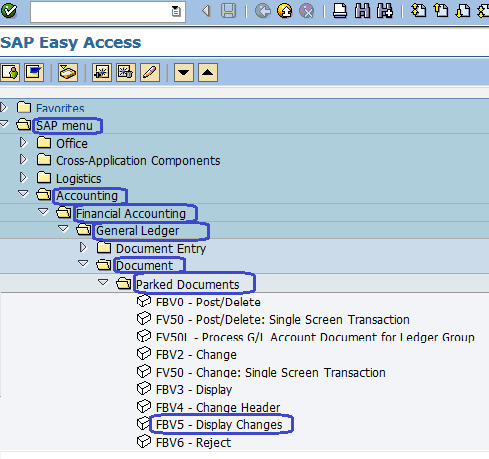Click the Move Favorites Down arrow button
Viewport: 489px width, 459px height.
click(x=184, y=72)
